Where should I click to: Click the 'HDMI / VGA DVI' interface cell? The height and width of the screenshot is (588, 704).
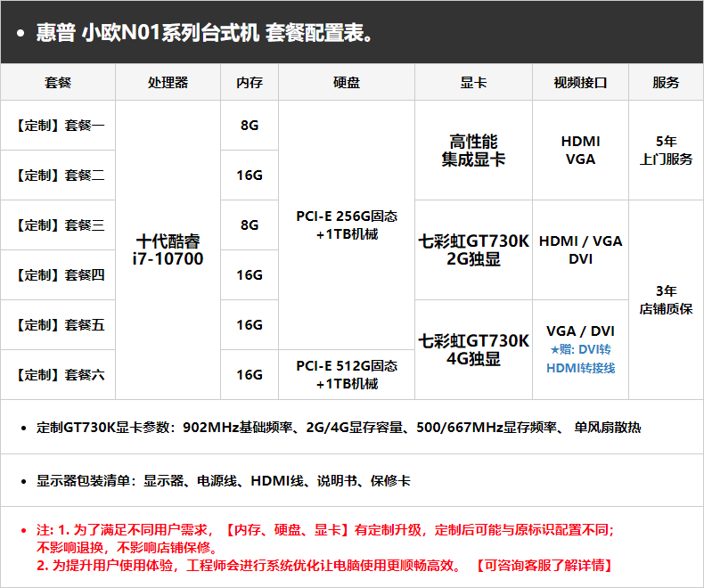[580, 250]
